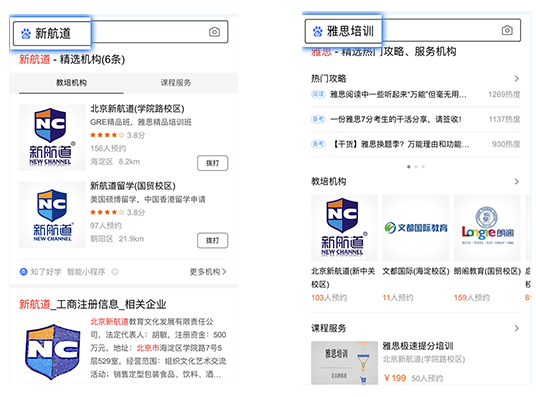This screenshot has height=397, width=536.
Task: Click the Baidu paw icon beside 新航道
Action: (26, 34)
